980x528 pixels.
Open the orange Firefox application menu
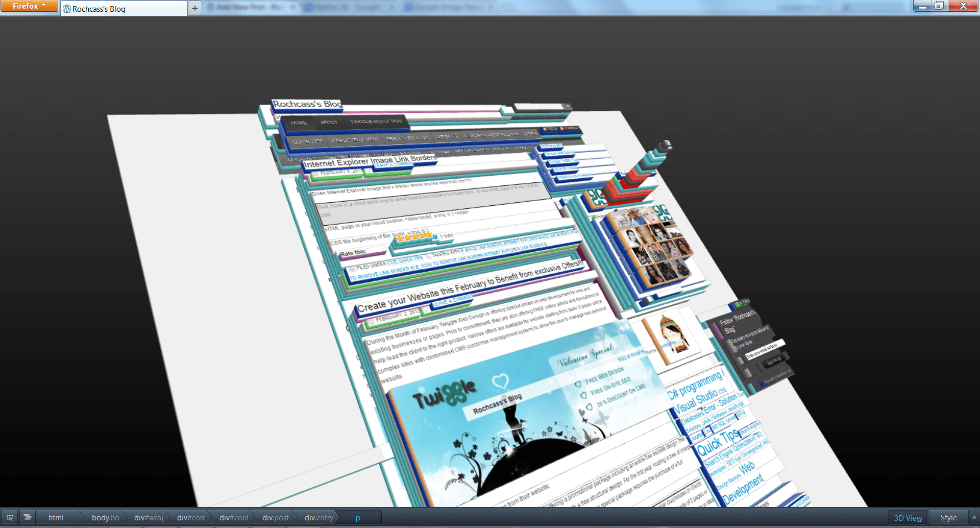coord(29,6)
